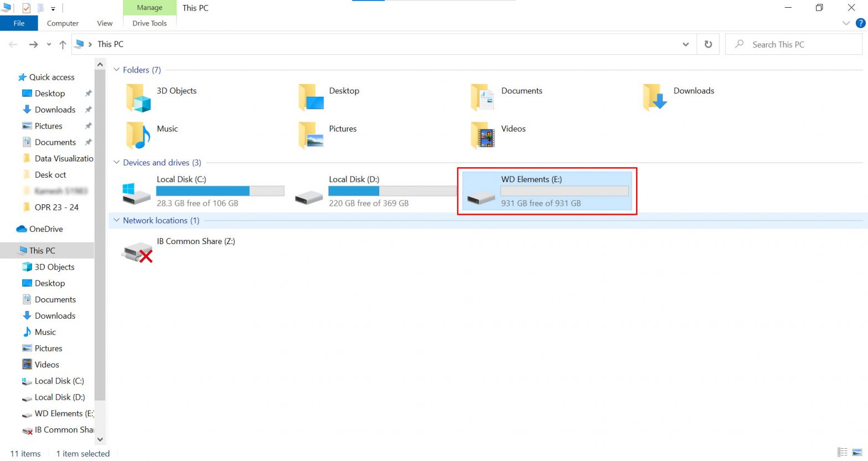Open the Drive Tools tab
Viewport: 868px width, 461px height.
click(149, 23)
